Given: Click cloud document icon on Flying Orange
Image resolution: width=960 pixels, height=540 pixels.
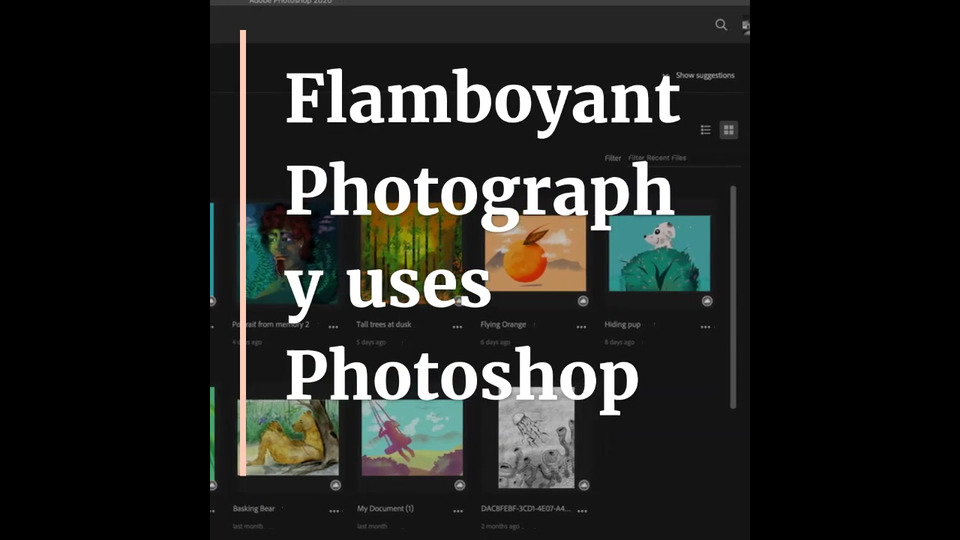Looking at the screenshot, I should coord(583,301).
